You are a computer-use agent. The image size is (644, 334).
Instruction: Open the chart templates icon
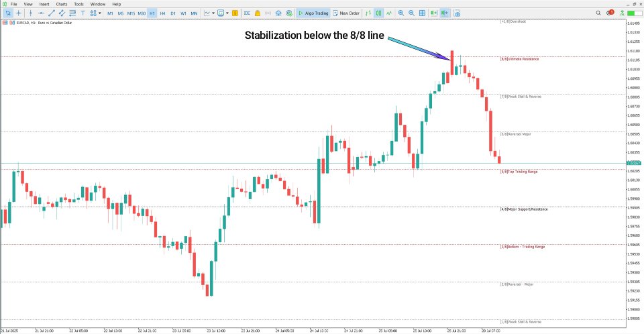coord(221,13)
